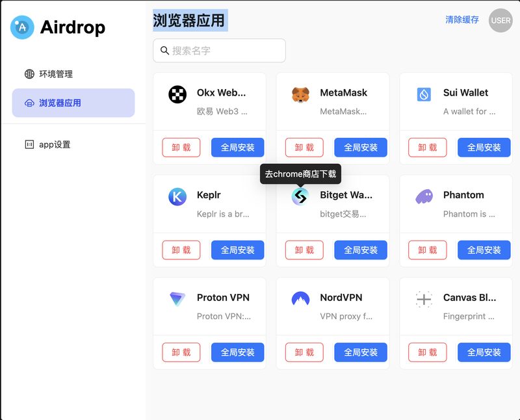Viewport: 520px width, 420px height.
Task: Click the MetaMask title text
Action: [344, 92]
